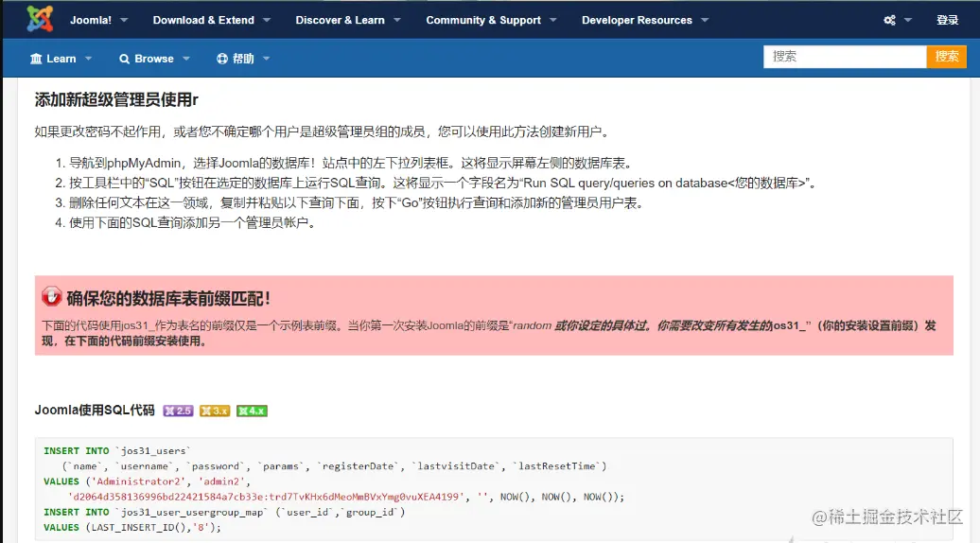Click the Browse magnifier icon

coord(124,59)
